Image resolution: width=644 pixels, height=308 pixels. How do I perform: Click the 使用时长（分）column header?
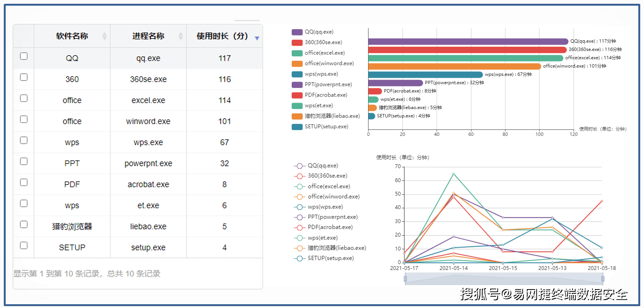[x=222, y=36]
